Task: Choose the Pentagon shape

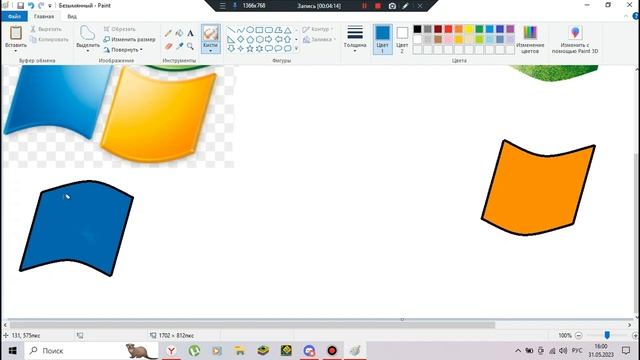Action: [250, 40]
